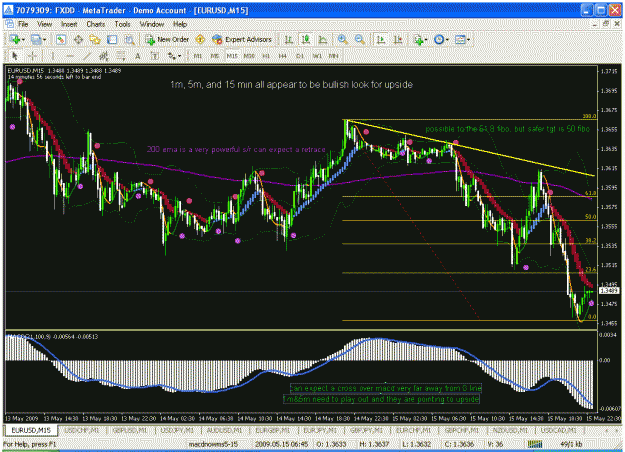Switch to MN timeframe
The height and width of the screenshot is (452, 625).
(x=334, y=56)
